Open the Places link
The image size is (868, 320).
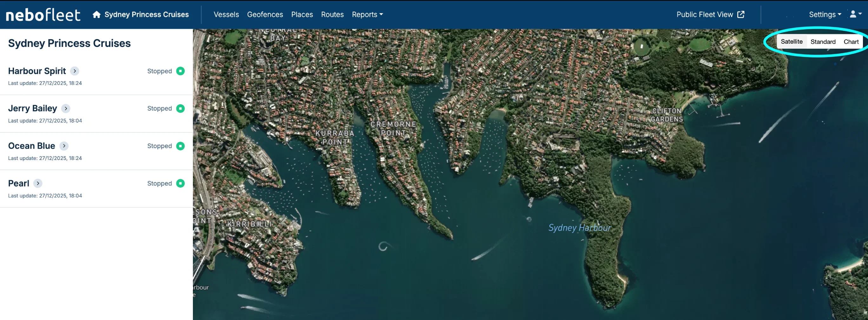coord(302,15)
